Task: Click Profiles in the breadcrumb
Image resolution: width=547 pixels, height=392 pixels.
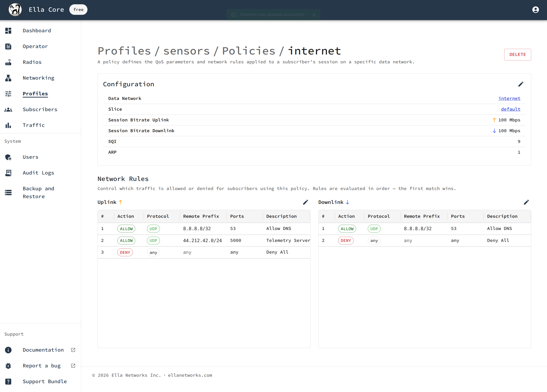Action: (x=124, y=51)
